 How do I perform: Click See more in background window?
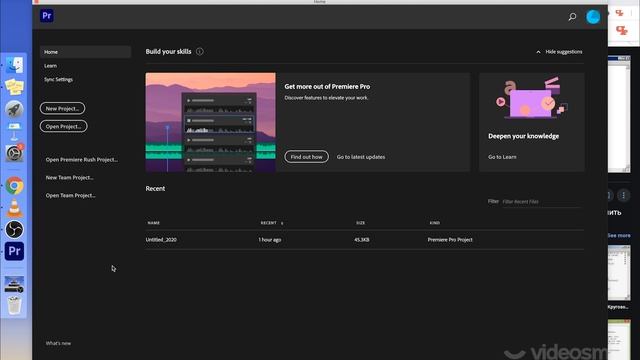619,236
